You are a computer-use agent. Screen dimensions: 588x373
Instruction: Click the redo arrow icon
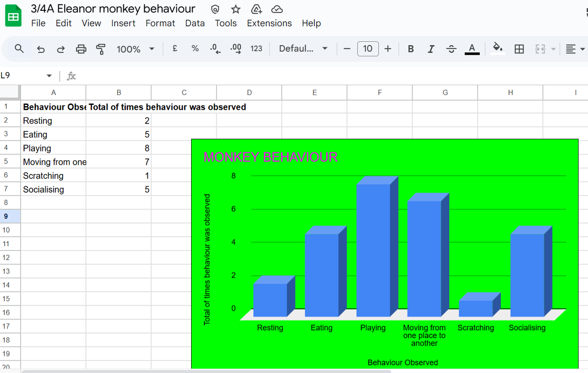tap(61, 49)
